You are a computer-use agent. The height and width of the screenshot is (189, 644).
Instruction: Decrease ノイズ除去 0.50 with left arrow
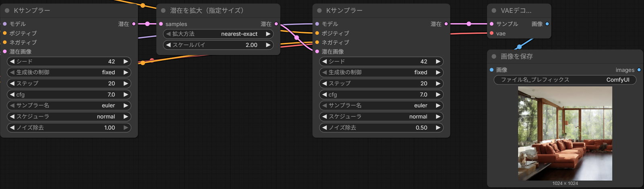pyautogui.click(x=324, y=127)
